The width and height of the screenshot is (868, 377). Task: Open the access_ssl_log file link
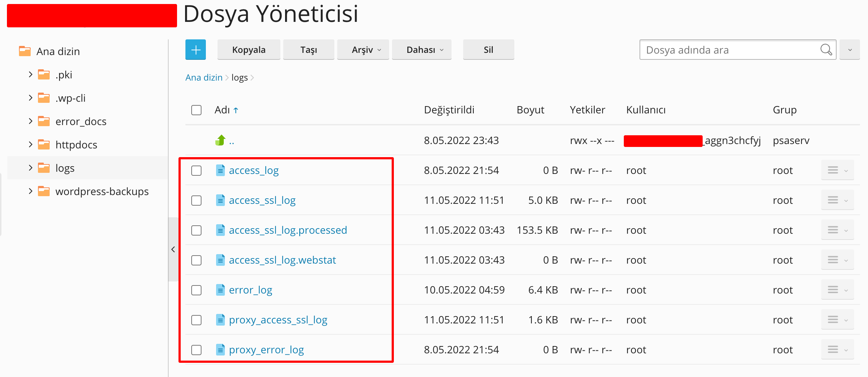(262, 200)
